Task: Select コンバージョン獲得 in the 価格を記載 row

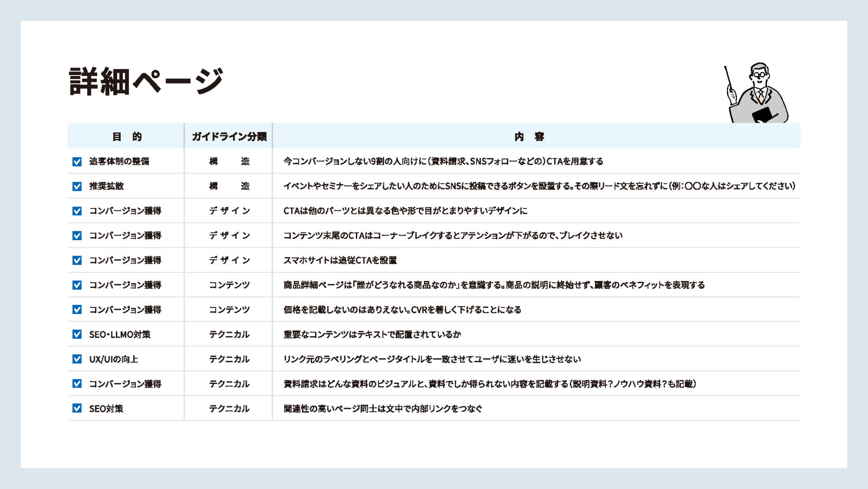Action: pos(125,310)
